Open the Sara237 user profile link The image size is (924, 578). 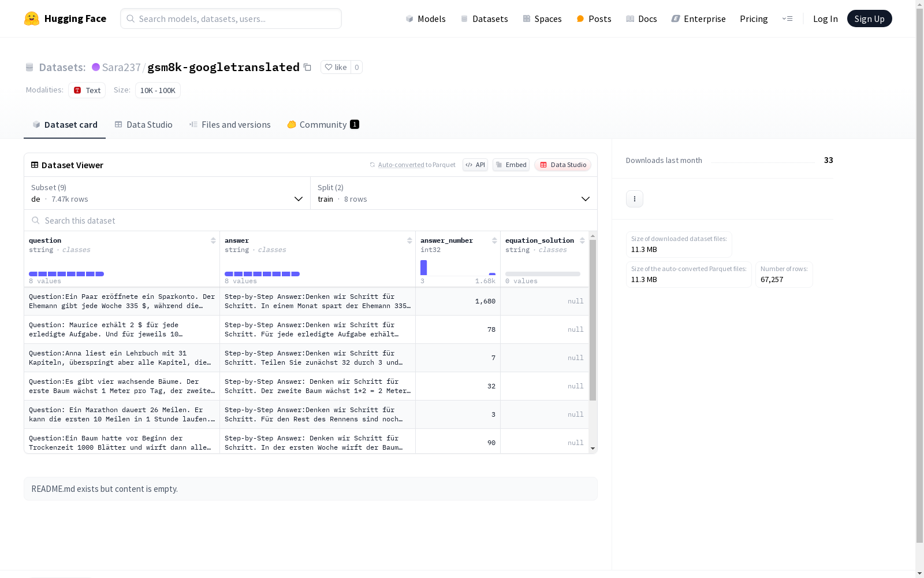point(121,67)
